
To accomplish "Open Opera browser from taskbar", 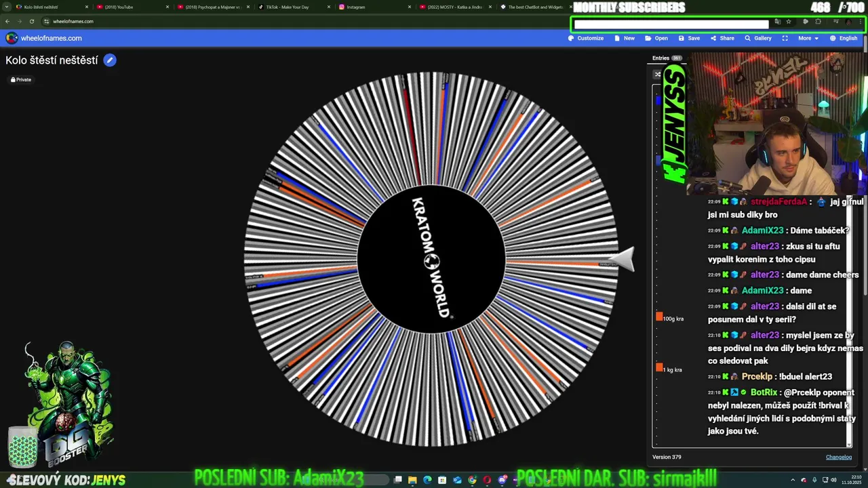I will pyautogui.click(x=487, y=480).
